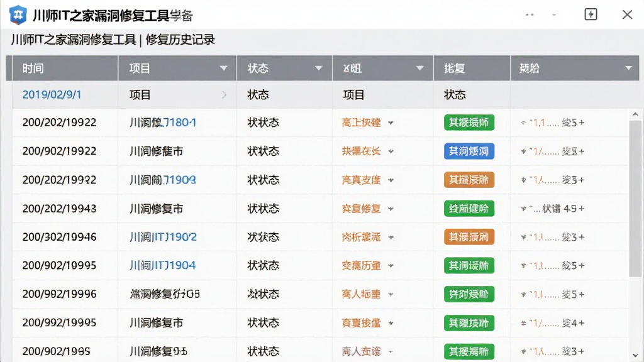Click the plus-box icon in the title bar
Image resolution: width=644 pixels, height=362 pixels.
point(591,14)
